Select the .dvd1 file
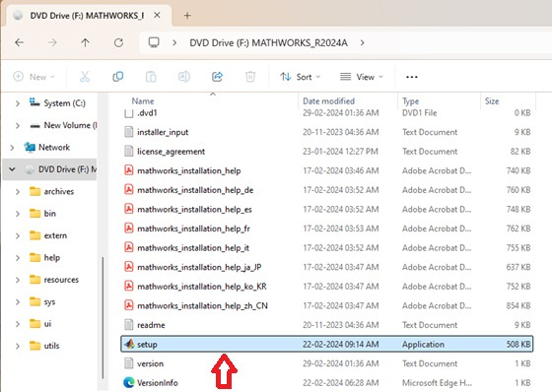 (x=326, y=113)
